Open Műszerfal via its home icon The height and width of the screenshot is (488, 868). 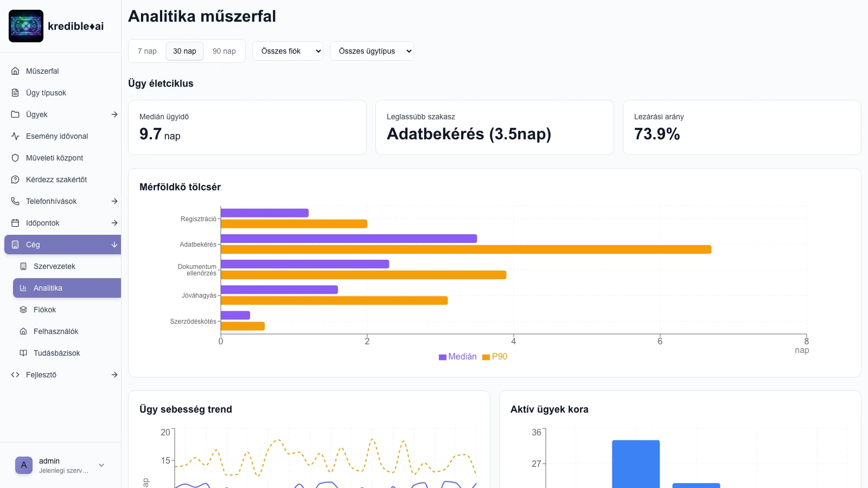click(x=15, y=71)
